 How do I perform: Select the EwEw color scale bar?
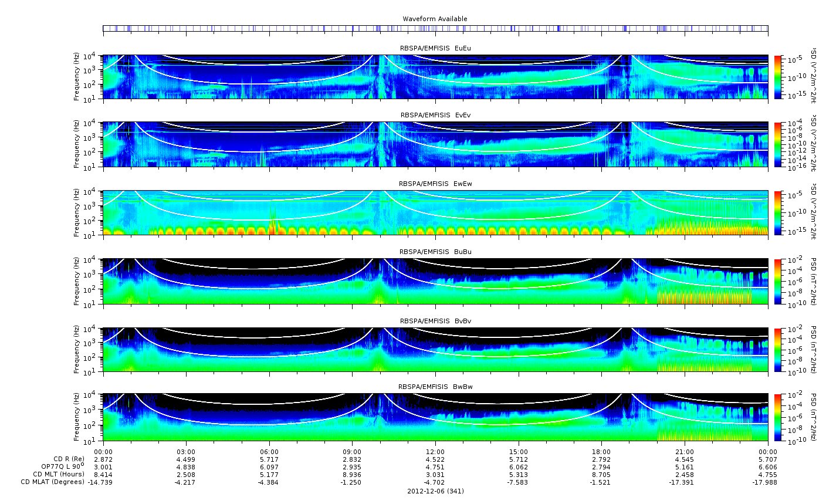tap(778, 212)
